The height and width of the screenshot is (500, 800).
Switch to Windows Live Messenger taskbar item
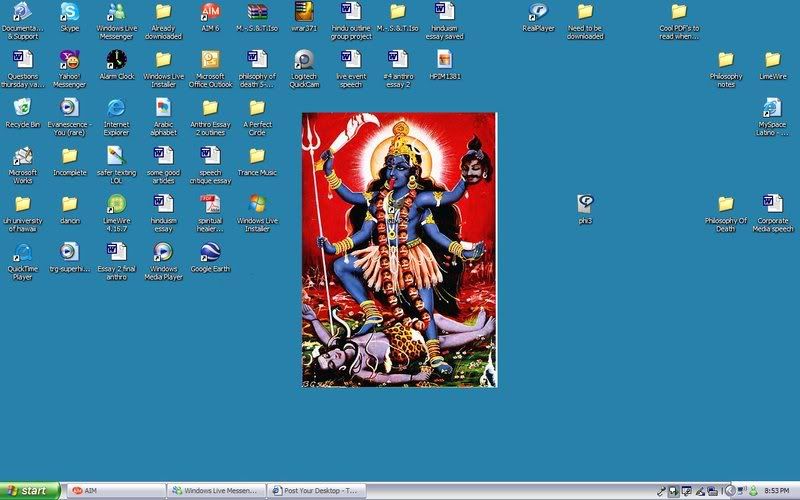pos(216,491)
